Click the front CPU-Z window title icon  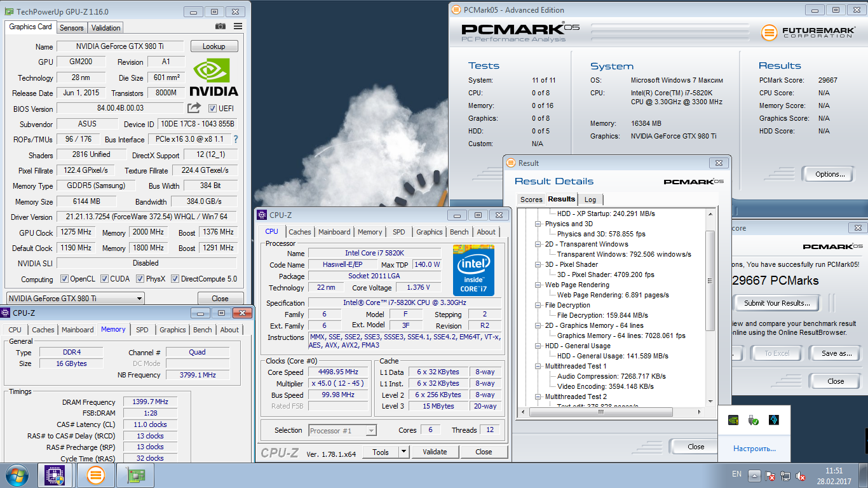(x=262, y=215)
